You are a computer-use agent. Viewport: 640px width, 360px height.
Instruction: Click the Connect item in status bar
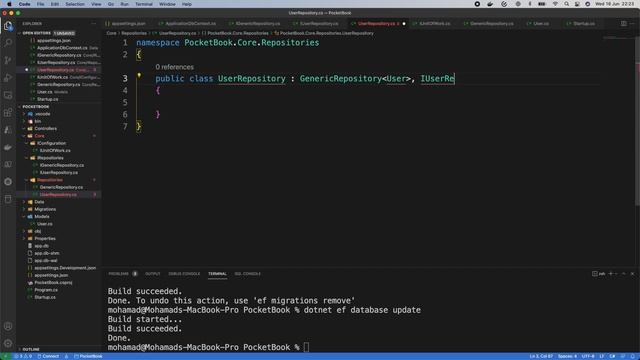(x=48, y=356)
